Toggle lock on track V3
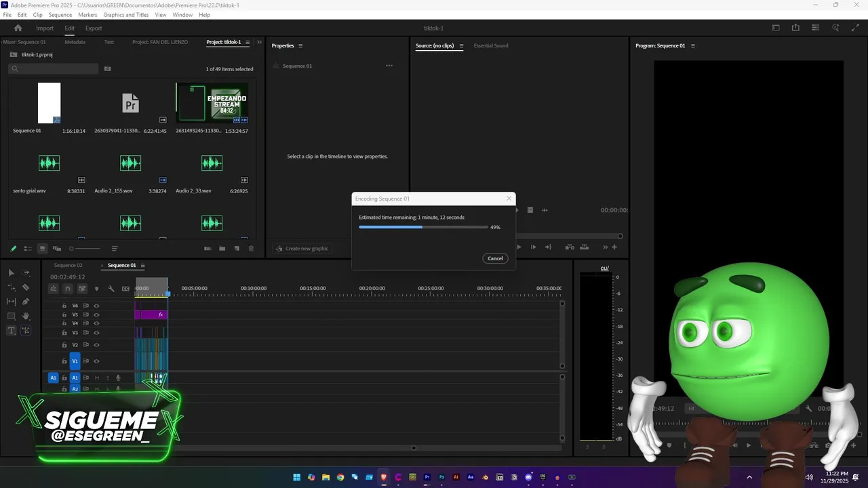 pyautogui.click(x=64, y=332)
